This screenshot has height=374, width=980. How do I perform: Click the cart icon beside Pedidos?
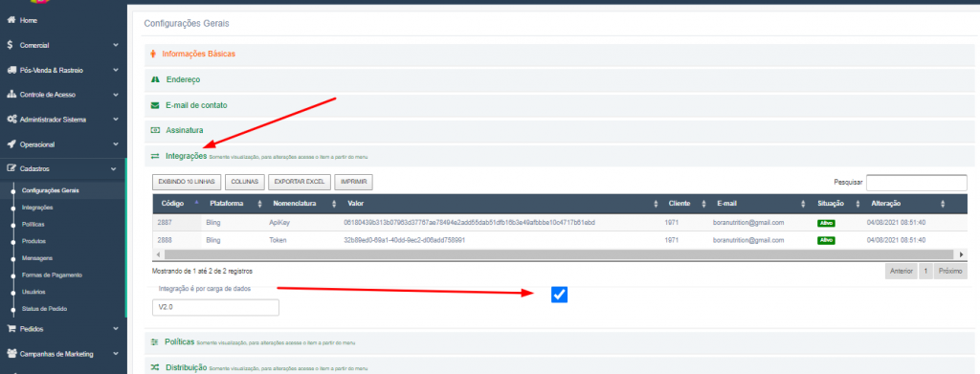11,328
